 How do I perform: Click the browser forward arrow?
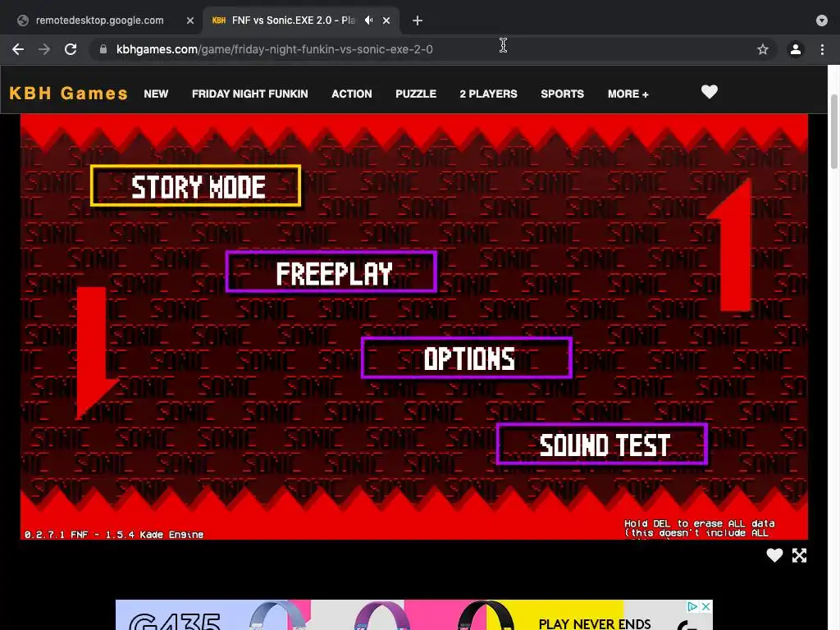(44, 49)
